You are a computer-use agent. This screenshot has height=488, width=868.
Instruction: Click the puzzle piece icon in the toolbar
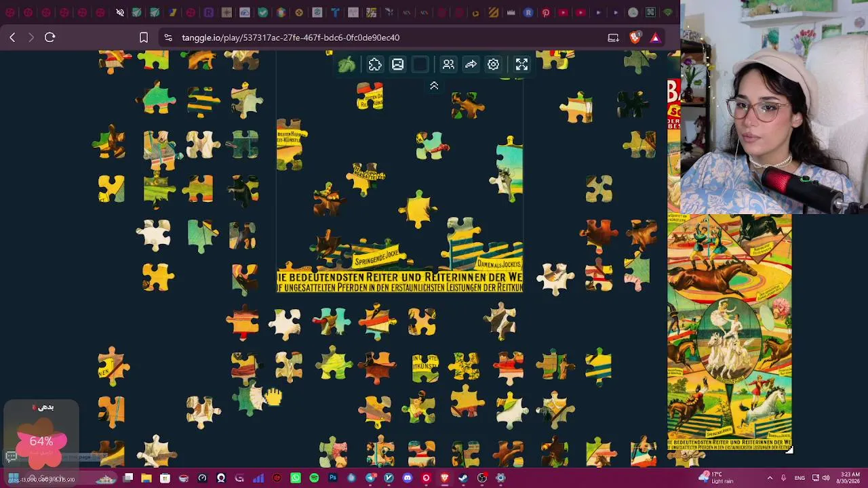pos(375,64)
